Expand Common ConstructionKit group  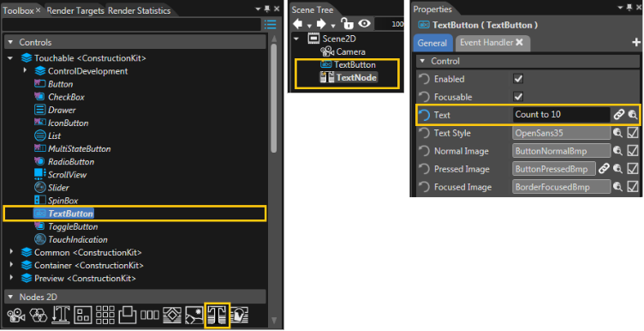tap(11, 251)
